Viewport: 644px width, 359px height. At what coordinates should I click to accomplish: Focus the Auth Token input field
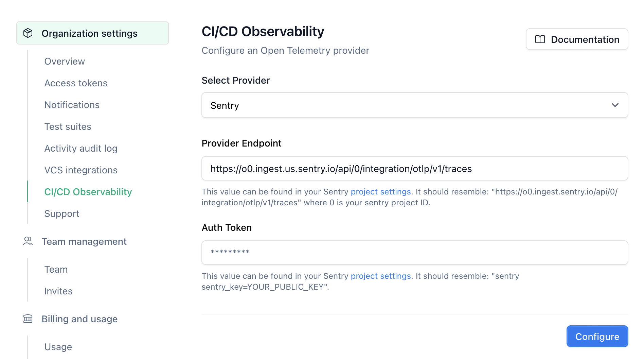(414, 253)
